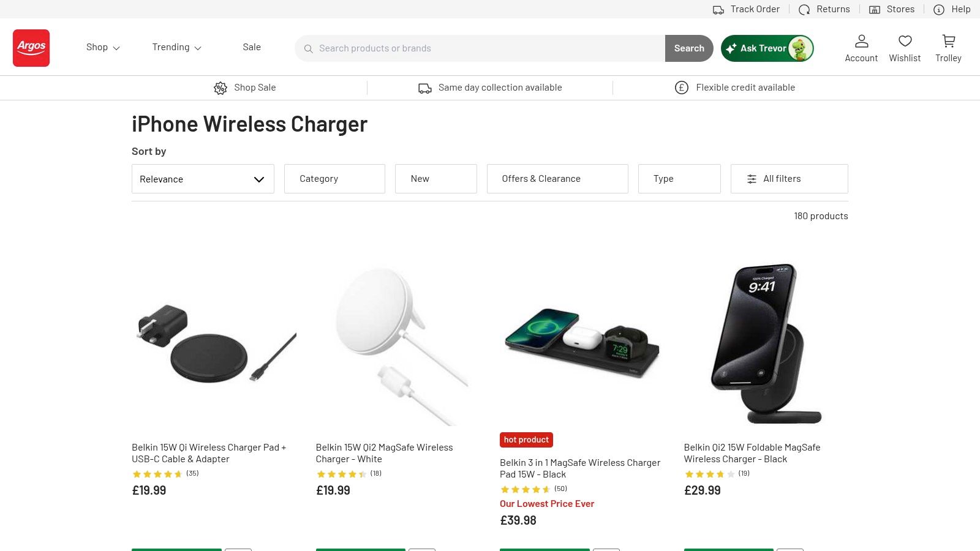Click the Help info icon
Image resolution: width=980 pixels, height=551 pixels.
[x=938, y=10]
